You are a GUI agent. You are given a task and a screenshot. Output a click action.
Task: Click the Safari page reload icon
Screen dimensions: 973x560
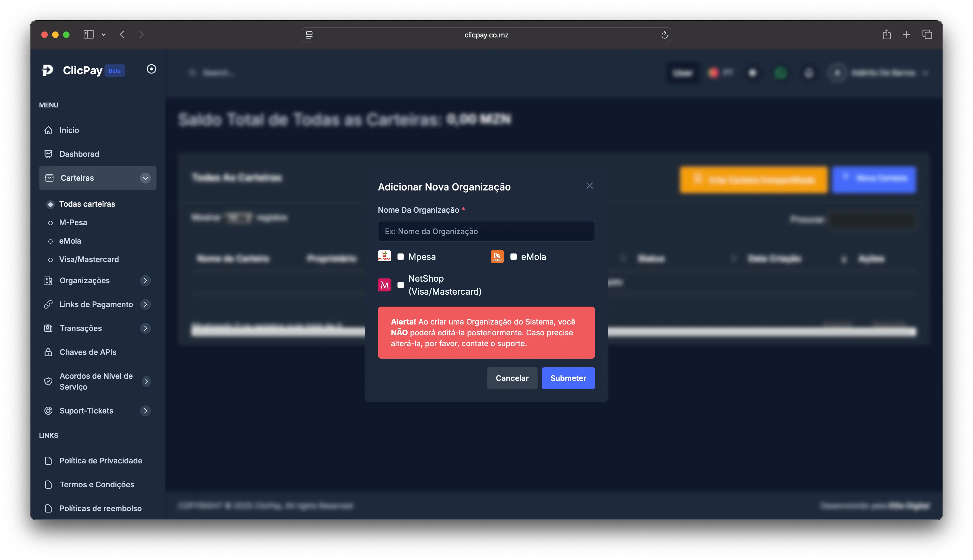[x=664, y=35]
